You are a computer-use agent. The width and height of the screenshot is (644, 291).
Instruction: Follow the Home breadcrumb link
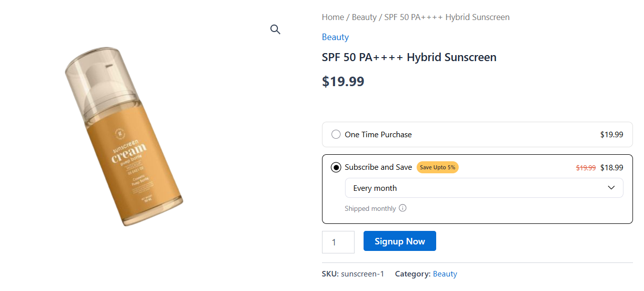[333, 17]
